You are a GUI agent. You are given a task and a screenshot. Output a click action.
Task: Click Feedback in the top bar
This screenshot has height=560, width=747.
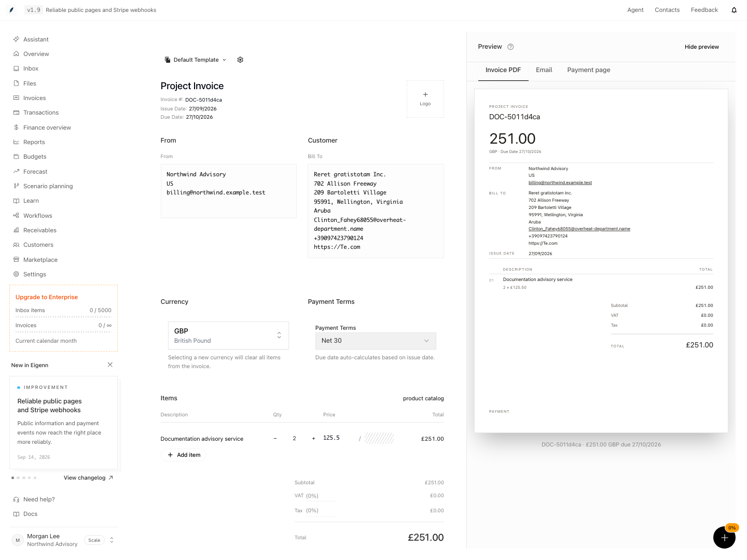pos(704,10)
